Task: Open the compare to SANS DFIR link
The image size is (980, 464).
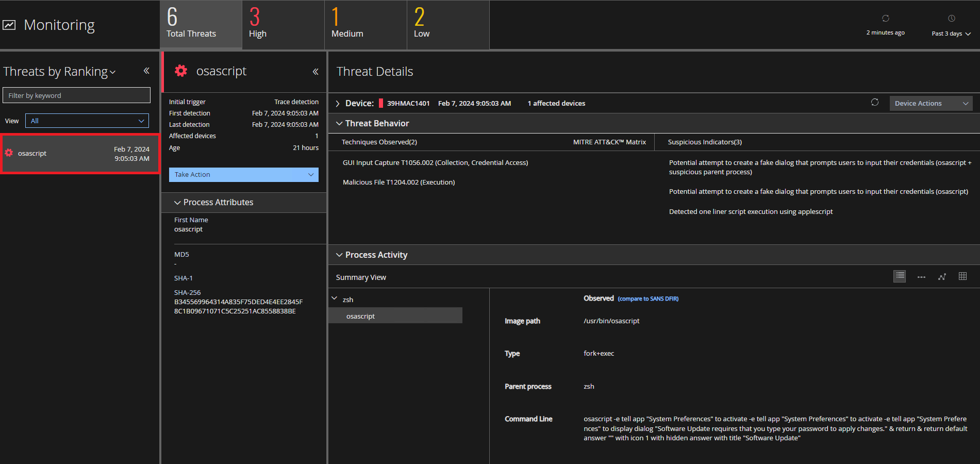Action: click(648, 299)
